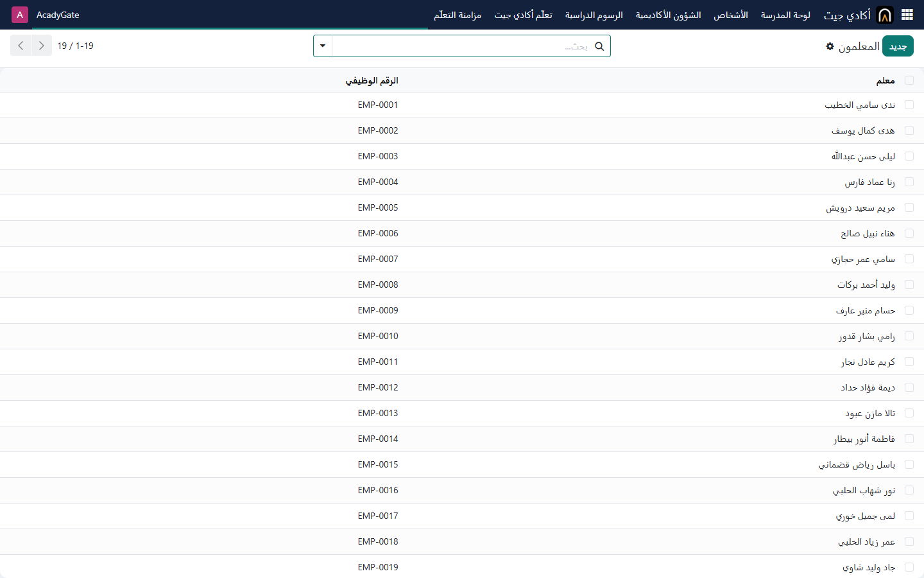This screenshot has height=578, width=924.
Task: Click the أكادي جيت app title
Action: click(847, 15)
